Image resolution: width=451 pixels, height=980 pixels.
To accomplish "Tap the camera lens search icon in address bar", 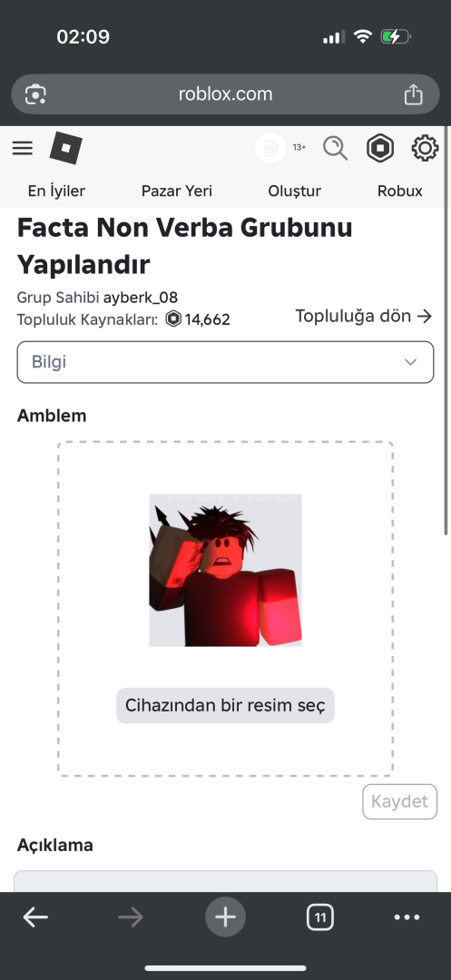I will click(x=35, y=94).
